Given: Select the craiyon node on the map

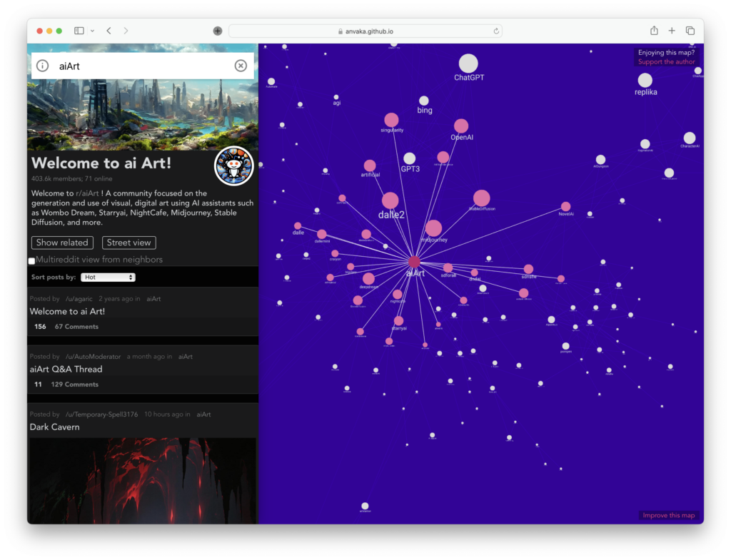Looking at the screenshot, I should (335, 253).
